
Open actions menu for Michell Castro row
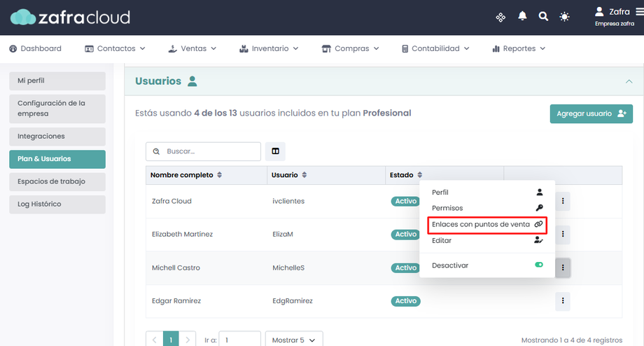coord(563,268)
